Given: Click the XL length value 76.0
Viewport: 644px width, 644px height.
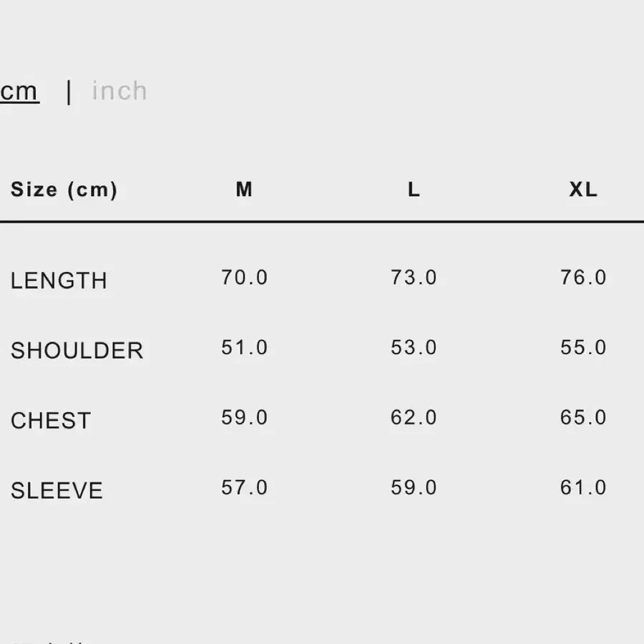Looking at the screenshot, I should click(x=583, y=278).
